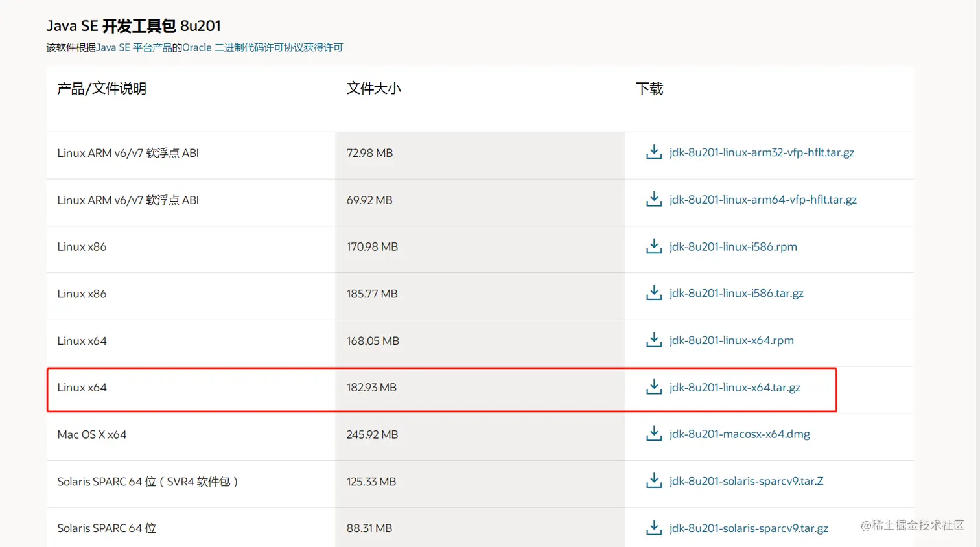Click download icon beside jdk-8u201-linux-x64.tar.gz
This screenshot has height=547, width=980.
[x=654, y=387]
